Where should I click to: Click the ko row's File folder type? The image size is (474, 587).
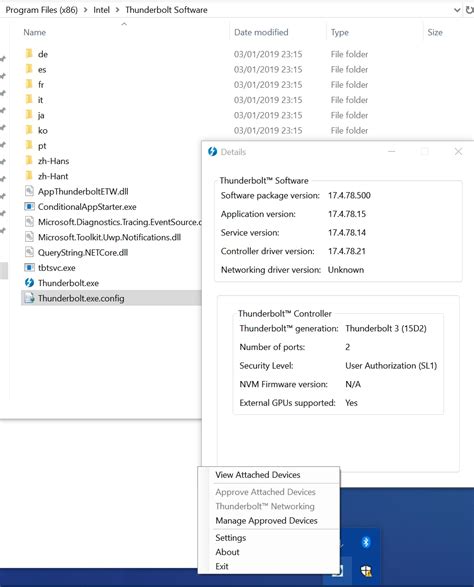[349, 131]
